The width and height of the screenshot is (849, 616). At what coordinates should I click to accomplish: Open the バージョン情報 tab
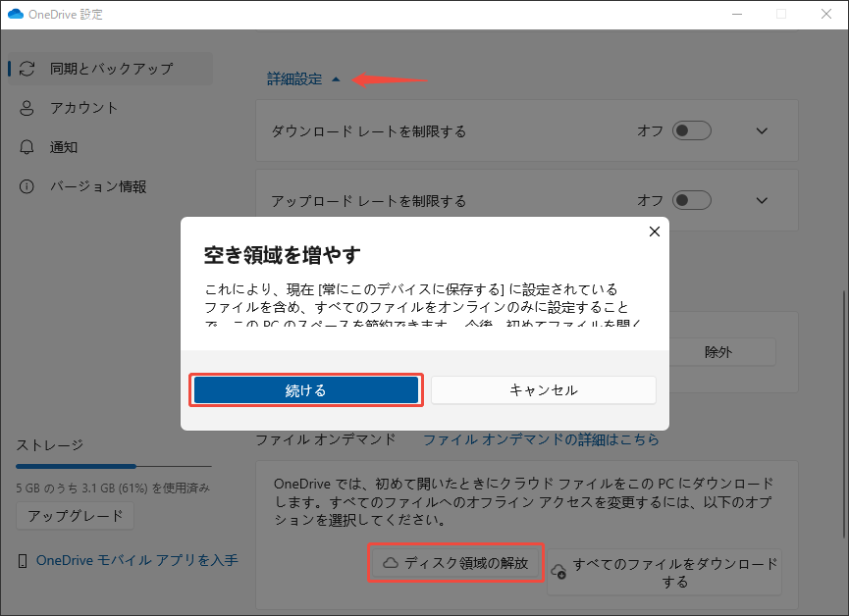click(111, 186)
